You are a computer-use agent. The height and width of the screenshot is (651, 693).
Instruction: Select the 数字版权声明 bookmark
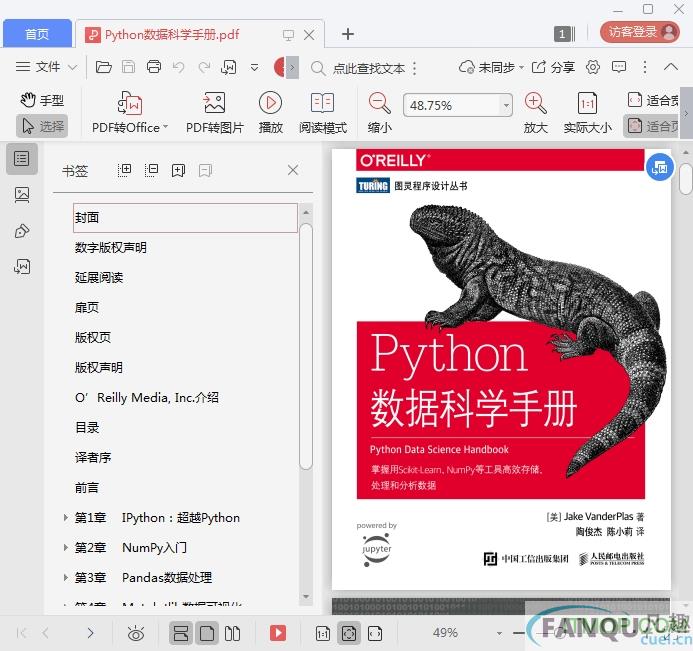110,247
